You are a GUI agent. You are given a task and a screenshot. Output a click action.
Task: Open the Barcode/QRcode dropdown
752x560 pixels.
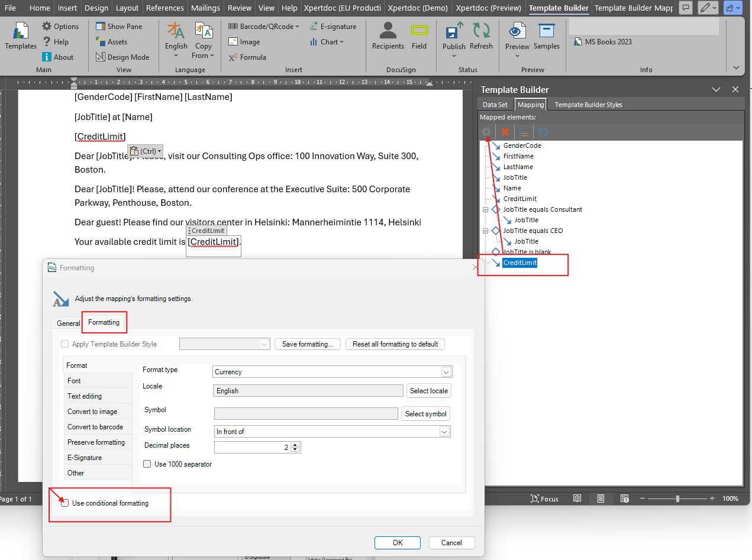[x=264, y=27]
